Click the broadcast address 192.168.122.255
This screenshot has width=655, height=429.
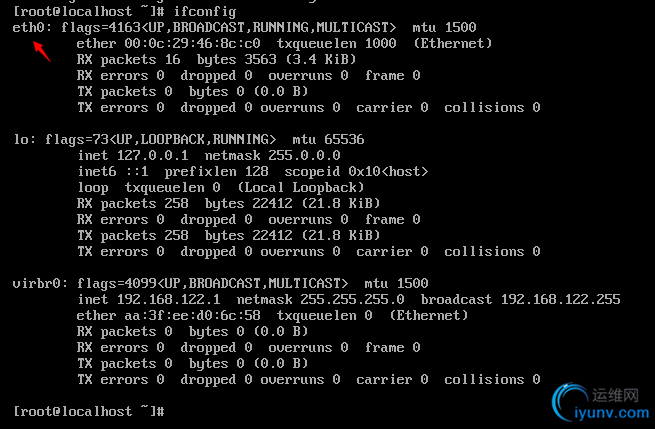561,300
